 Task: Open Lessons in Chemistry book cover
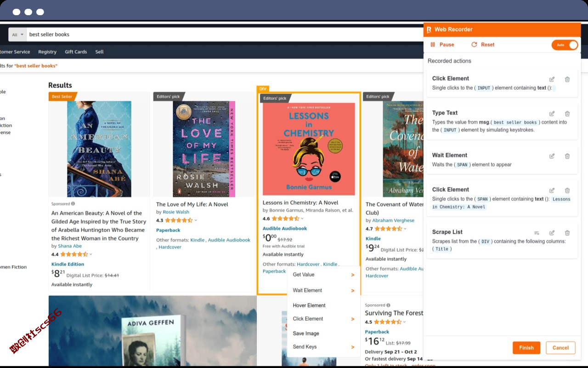309,149
